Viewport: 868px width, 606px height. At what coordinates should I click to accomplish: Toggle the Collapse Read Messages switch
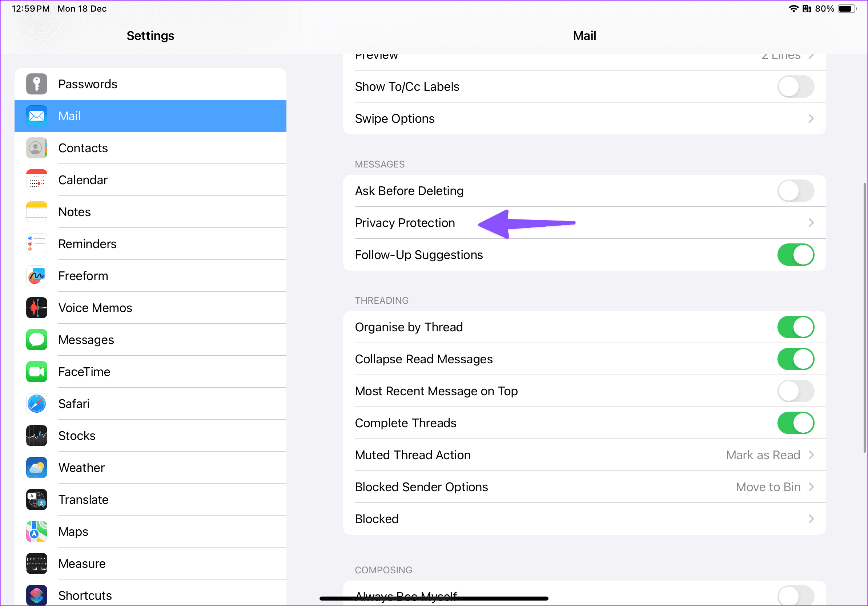tap(796, 359)
